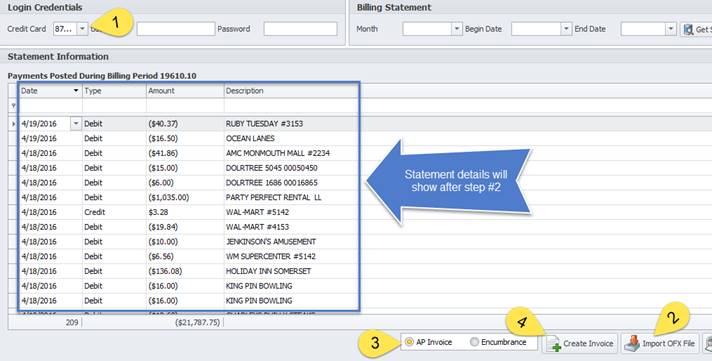This screenshot has height=361, width=712.
Task: Expand the Month dropdown
Action: coord(457,29)
